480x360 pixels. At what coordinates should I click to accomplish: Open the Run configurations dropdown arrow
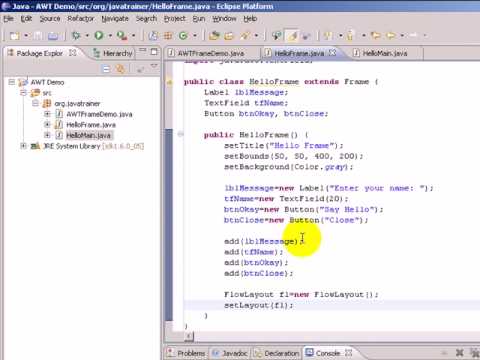tap(110, 35)
